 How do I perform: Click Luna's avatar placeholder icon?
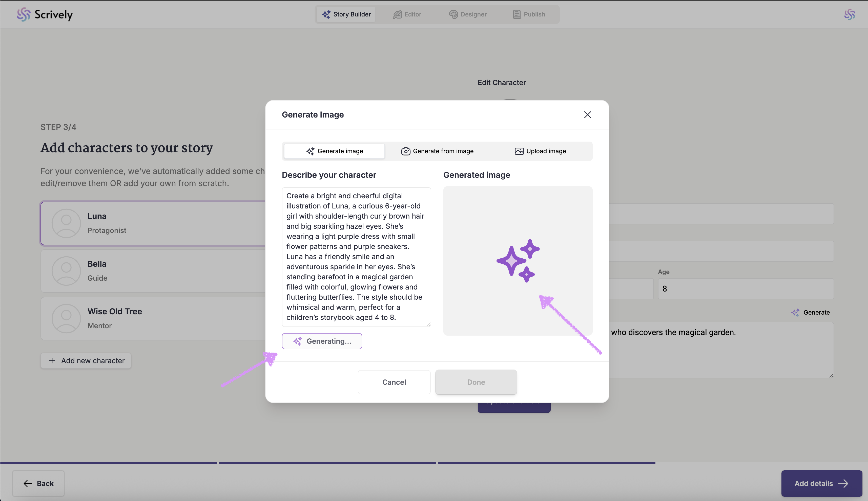point(66,223)
